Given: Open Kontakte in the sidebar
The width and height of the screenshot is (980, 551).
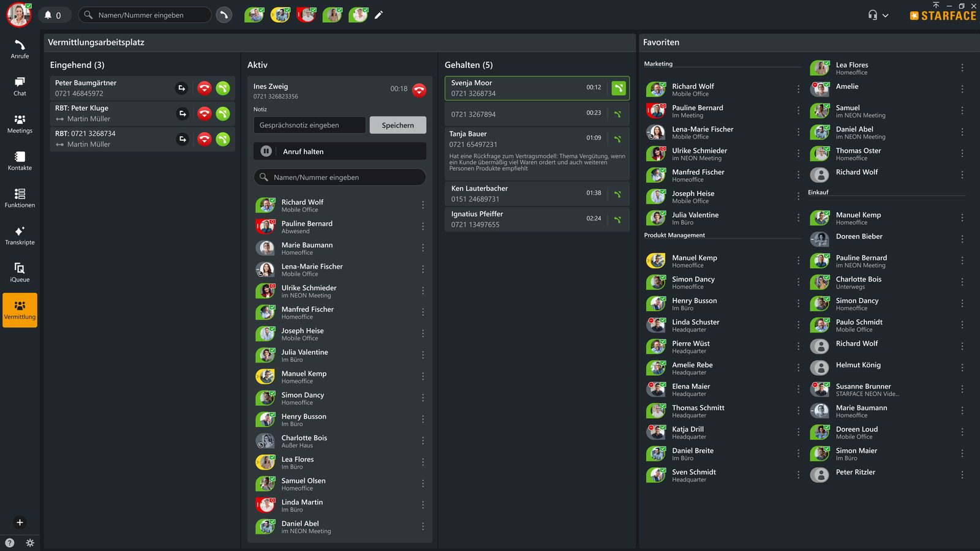Looking at the screenshot, I should [20, 161].
